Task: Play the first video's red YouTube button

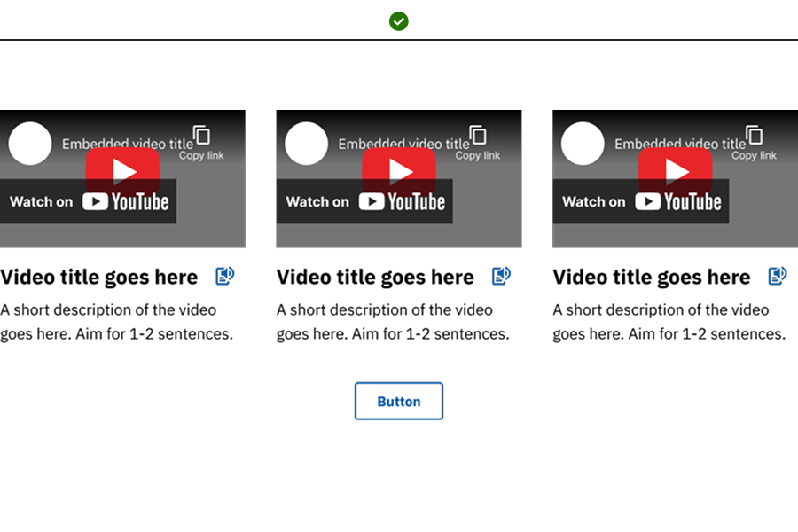Action: [x=122, y=170]
